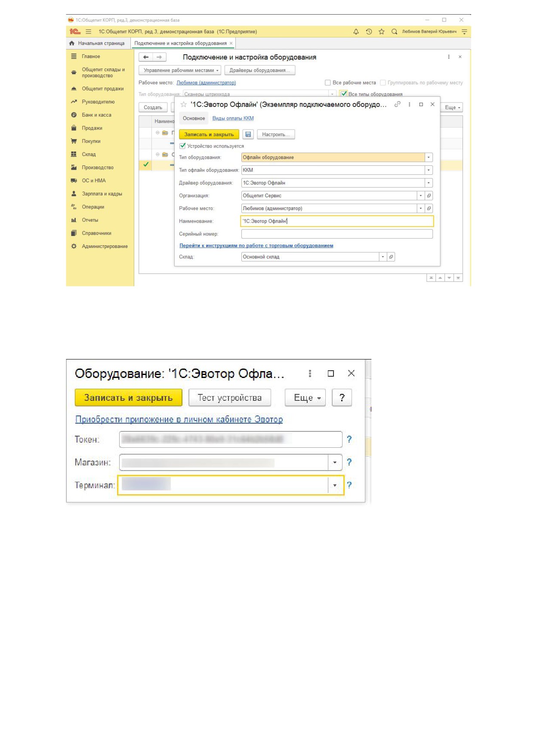Open Склад field's open-form icon
Screen dimensions: 534x756
(x=391, y=257)
